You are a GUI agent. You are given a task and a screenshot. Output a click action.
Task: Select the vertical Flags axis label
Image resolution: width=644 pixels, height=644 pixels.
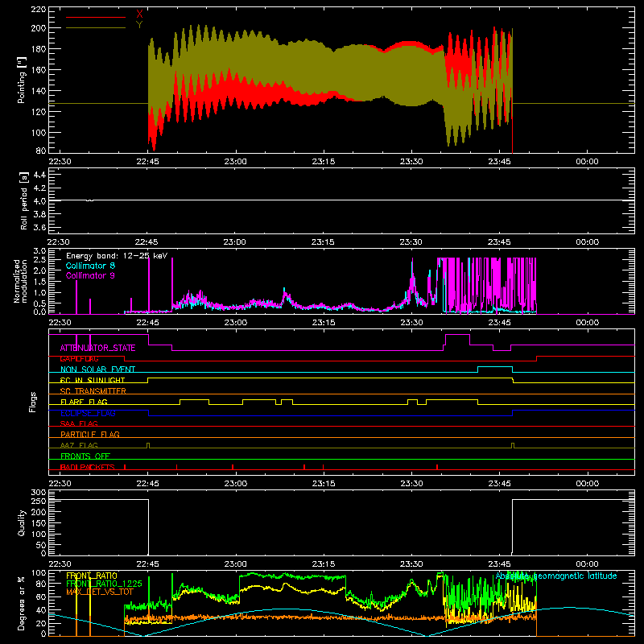click(x=32, y=402)
